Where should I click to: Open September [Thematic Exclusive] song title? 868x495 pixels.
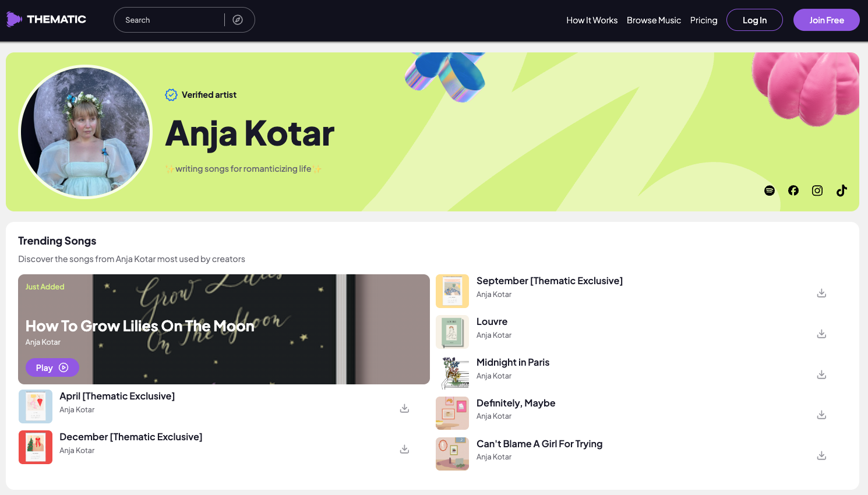point(549,281)
